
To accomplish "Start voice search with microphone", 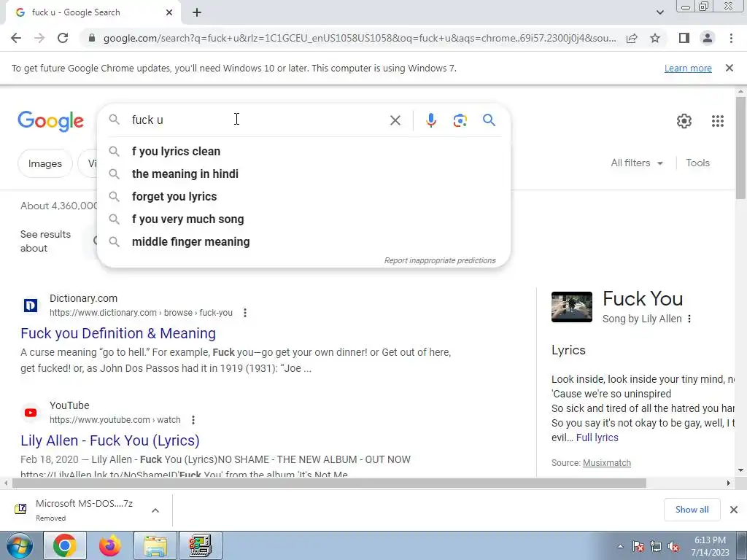I will 430,120.
